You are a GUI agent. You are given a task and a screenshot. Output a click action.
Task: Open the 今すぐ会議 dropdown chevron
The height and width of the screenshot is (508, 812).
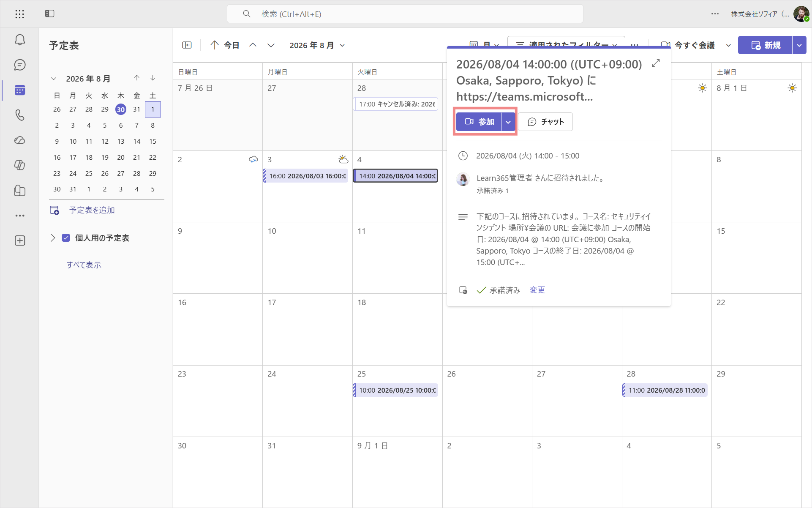point(728,45)
